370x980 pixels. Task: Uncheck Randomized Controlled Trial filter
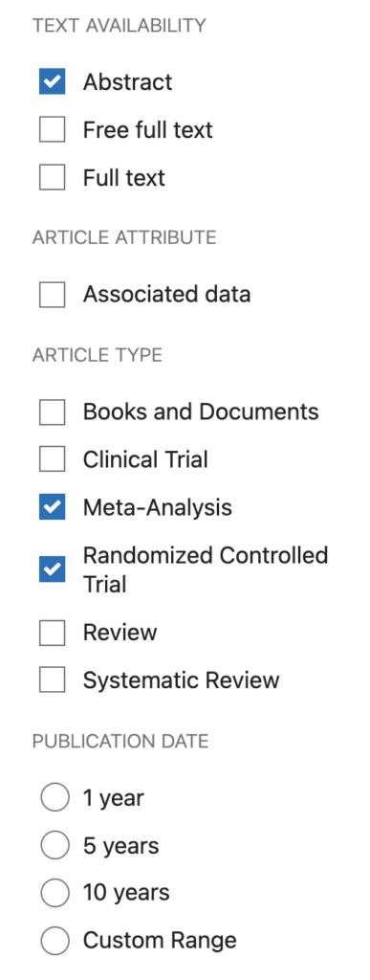click(52, 569)
